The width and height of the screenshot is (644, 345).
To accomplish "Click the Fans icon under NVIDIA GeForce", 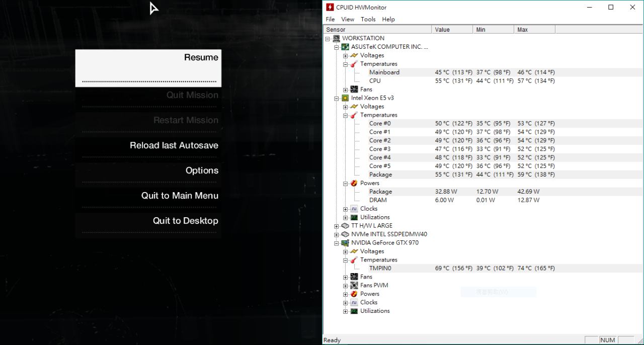I will (354, 277).
